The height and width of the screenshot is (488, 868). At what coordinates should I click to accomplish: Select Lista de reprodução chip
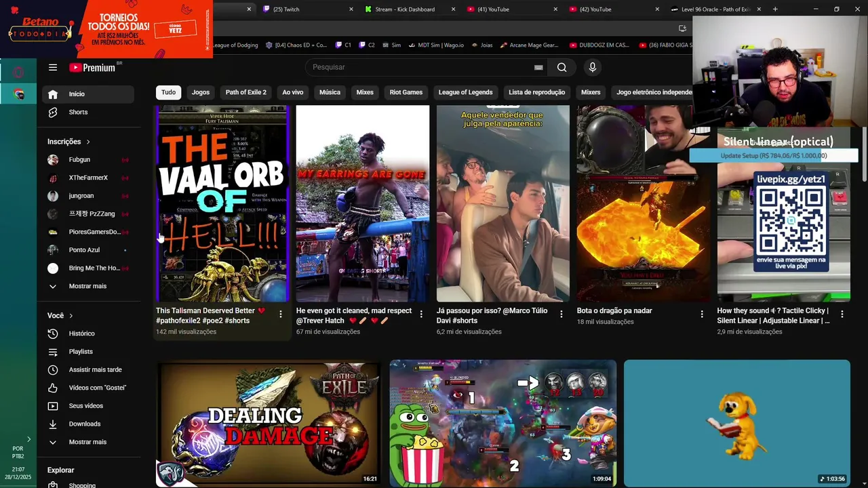[537, 92]
